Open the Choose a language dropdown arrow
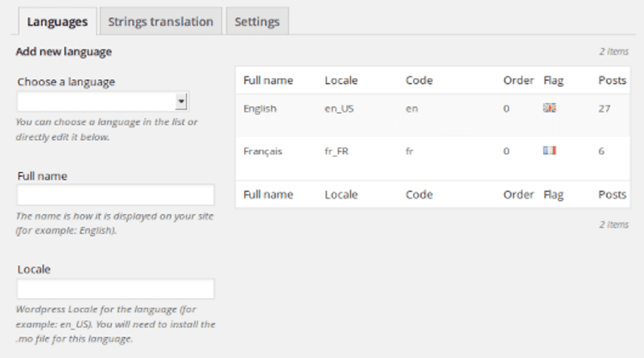644x358 pixels. pyautogui.click(x=180, y=101)
